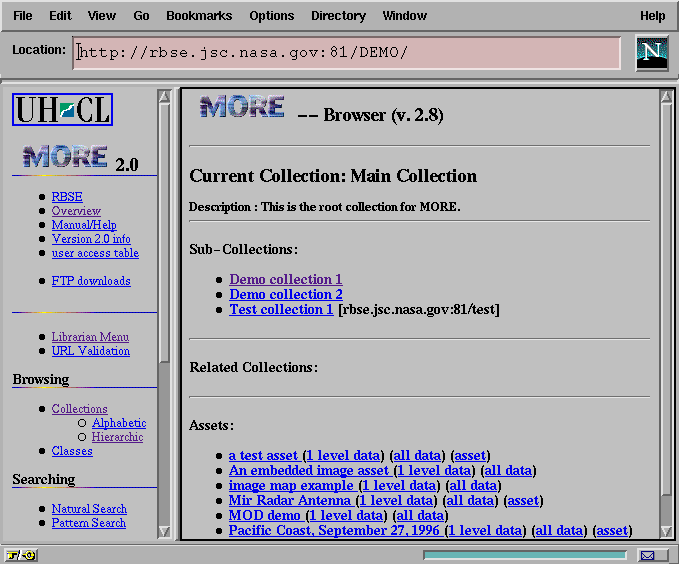
Task: Open the FTP downloads link
Action: [91, 281]
